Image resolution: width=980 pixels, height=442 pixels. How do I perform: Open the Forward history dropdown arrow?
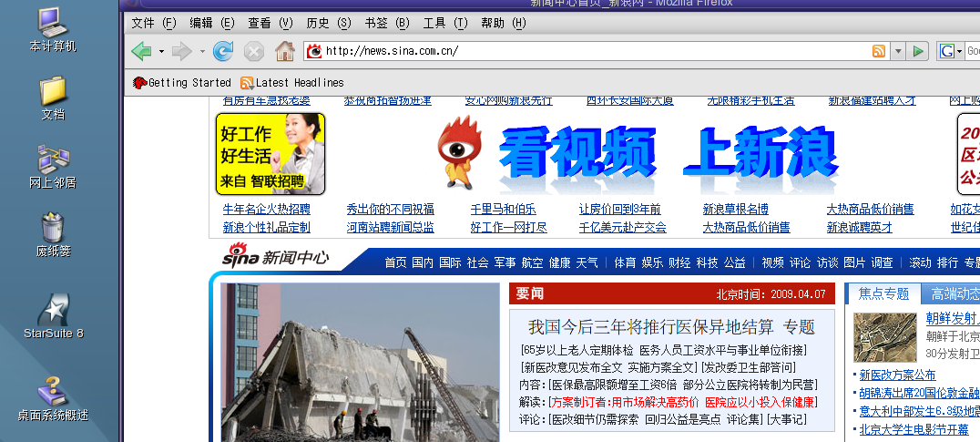pos(202,51)
